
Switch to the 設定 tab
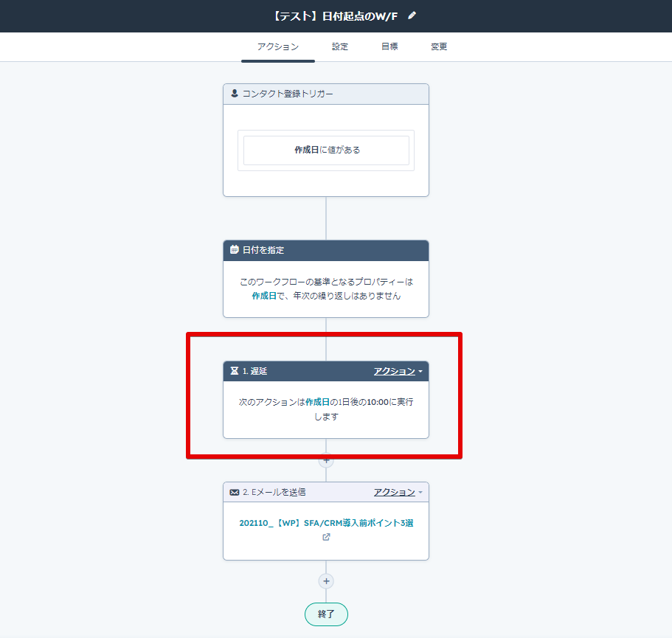(x=340, y=46)
